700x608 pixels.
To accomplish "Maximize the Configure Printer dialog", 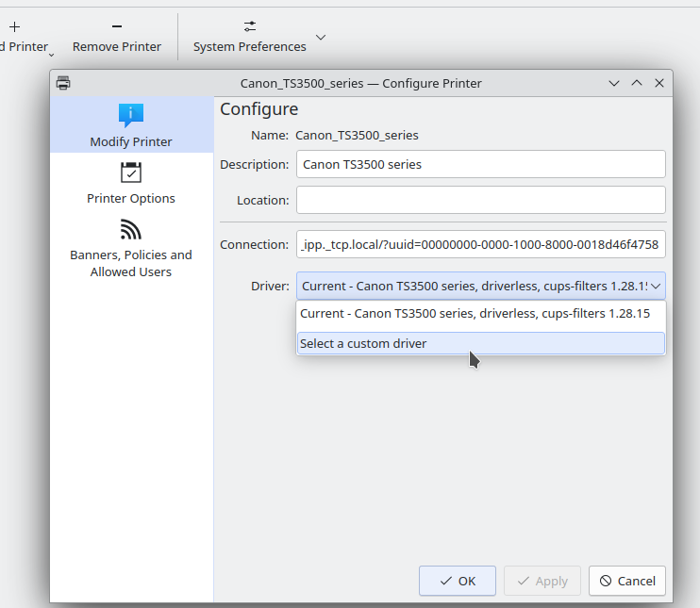I will click(637, 83).
